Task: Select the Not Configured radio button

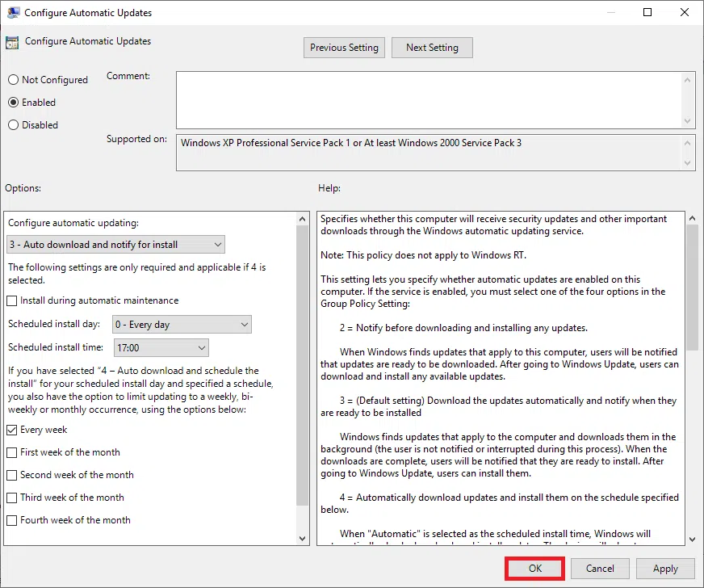Action: (x=13, y=80)
